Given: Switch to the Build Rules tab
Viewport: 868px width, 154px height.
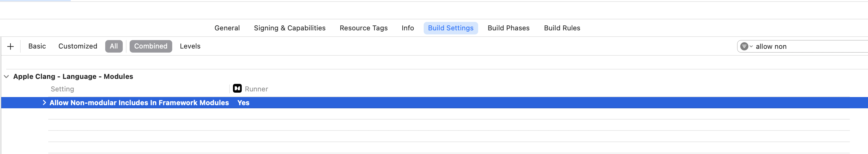Looking at the screenshot, I should coord(562,28).
